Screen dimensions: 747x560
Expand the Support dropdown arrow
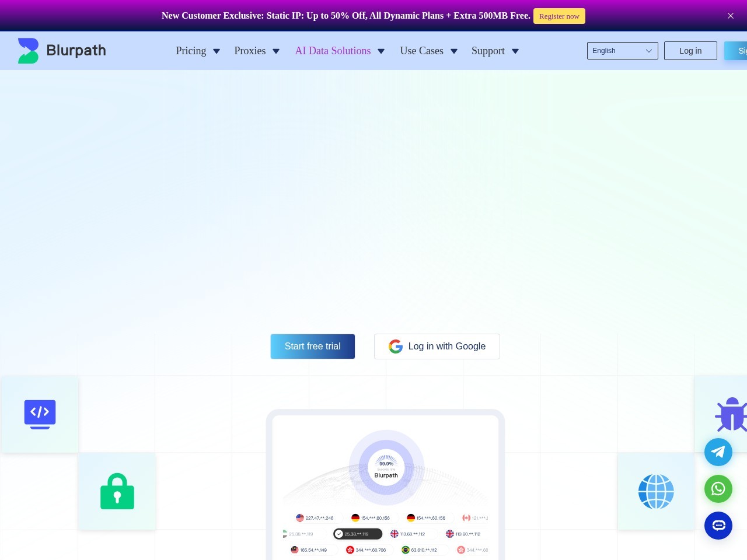coord(515,51)
